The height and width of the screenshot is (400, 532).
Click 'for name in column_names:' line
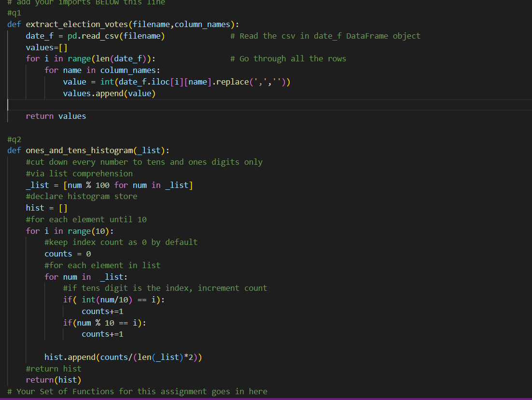pos(102,70)
